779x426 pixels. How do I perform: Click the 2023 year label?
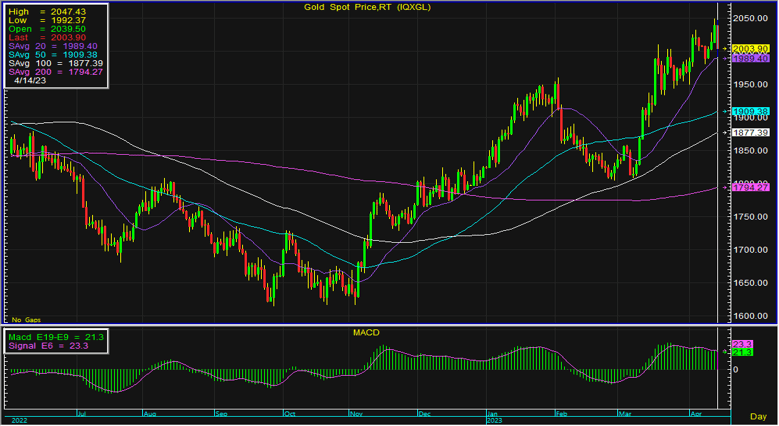(494, 421)
